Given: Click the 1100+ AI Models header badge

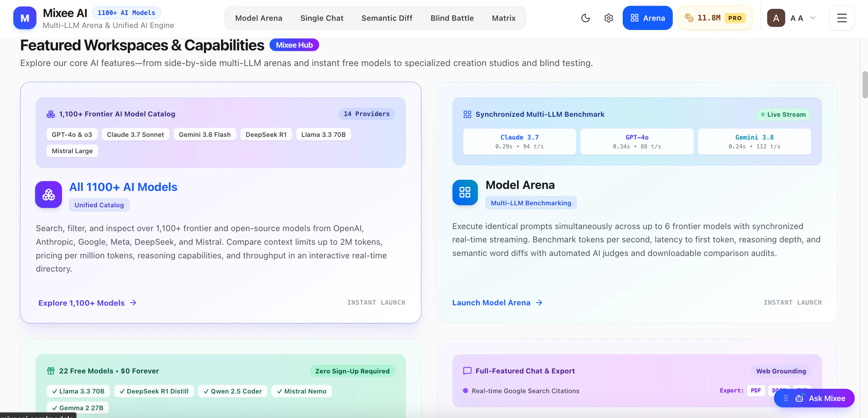Looking at the screenshot, I should pyautogui.click(x=126, y=13).
